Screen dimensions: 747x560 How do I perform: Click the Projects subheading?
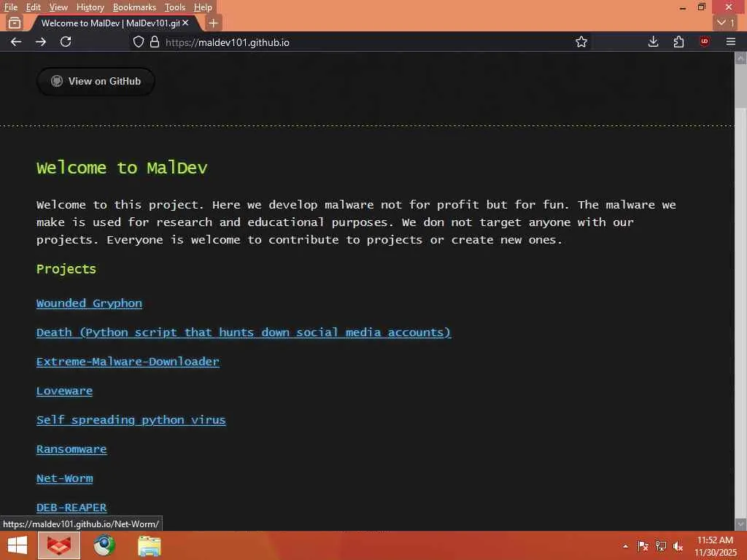66,269
